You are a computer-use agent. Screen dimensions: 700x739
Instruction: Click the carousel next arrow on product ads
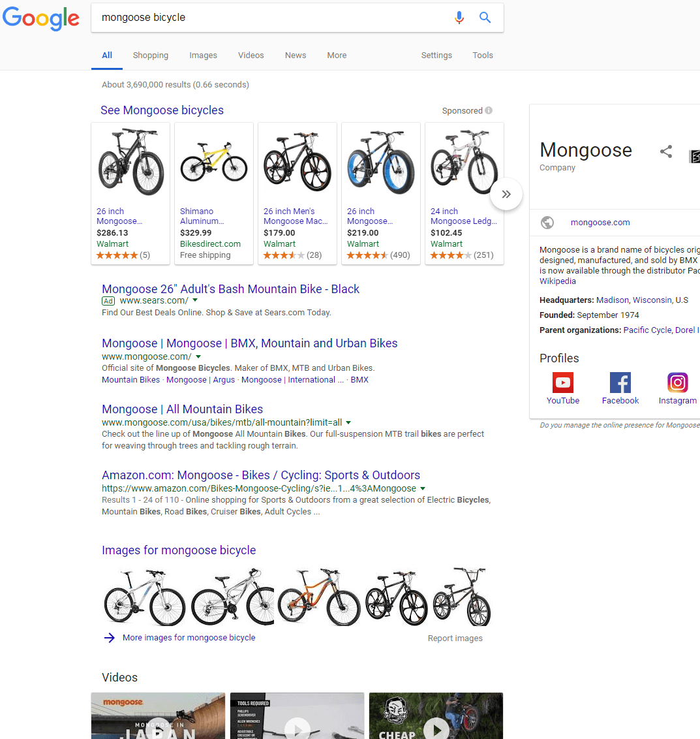click(x=506, y=194)
